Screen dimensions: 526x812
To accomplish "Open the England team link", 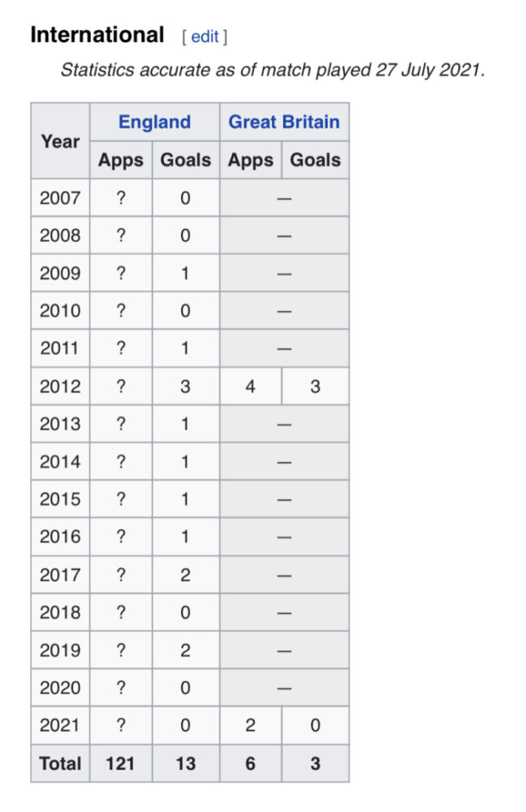I will coord(154,123).
